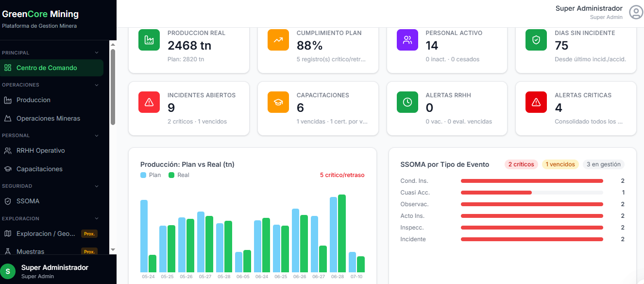Click the 2 críticos badge
644x284 pixels.
tap(521, 164)
